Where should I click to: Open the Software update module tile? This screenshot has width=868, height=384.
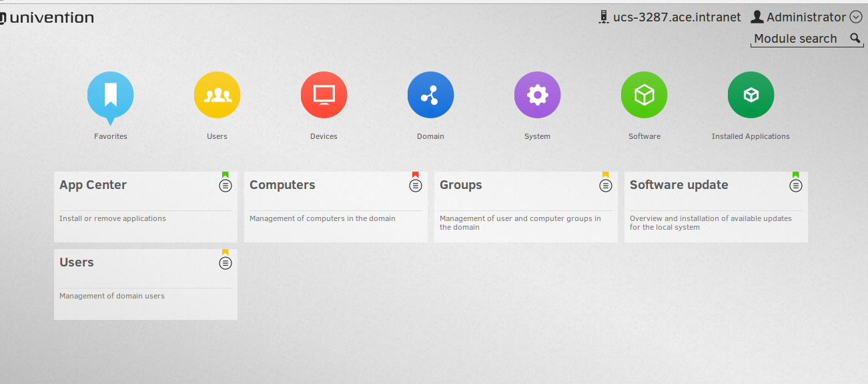[x=716, y=207]
